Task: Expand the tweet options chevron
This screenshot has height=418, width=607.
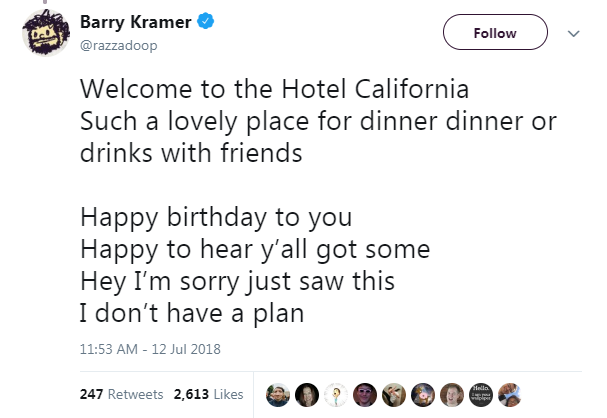Action: (x=573, y=33)
